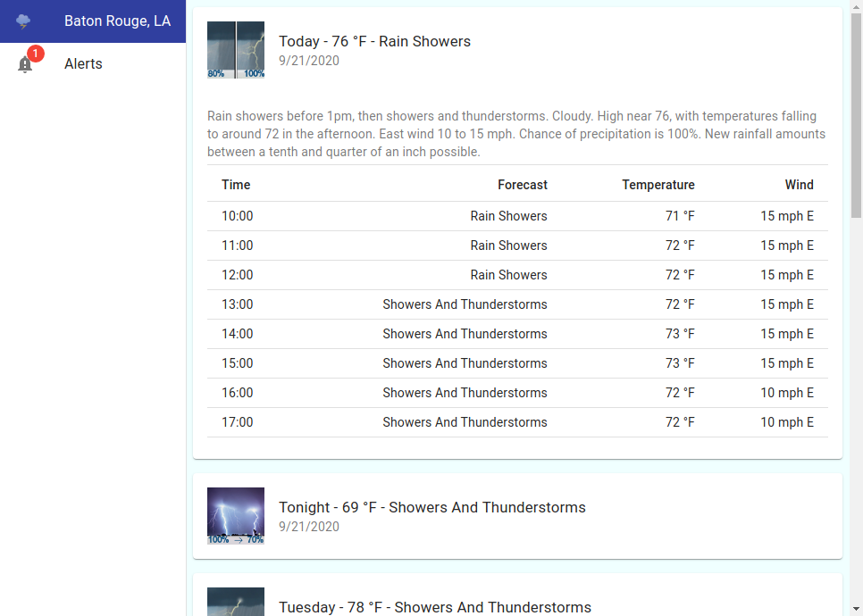The image size is (863, 616).
Task: Select the 11:00 time cell
Action: pos(238,246)
